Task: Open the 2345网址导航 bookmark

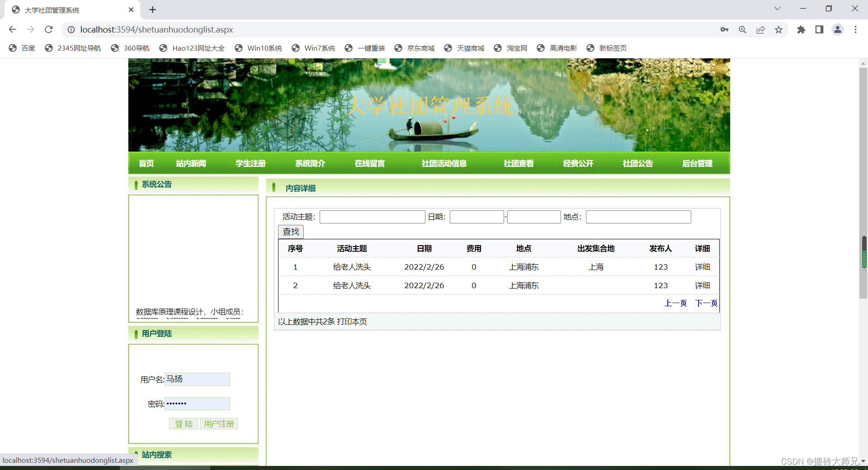Action: tap(73, 48)
